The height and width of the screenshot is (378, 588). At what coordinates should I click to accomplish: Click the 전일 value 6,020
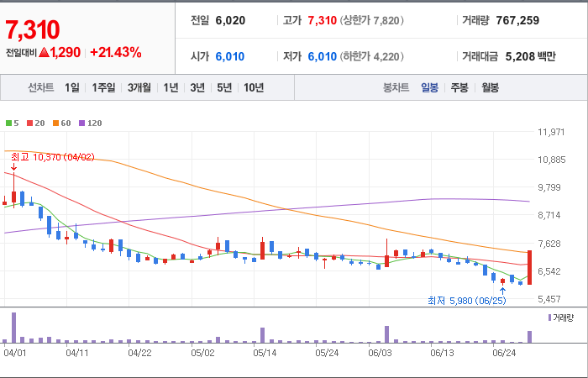tap(230, 20)
